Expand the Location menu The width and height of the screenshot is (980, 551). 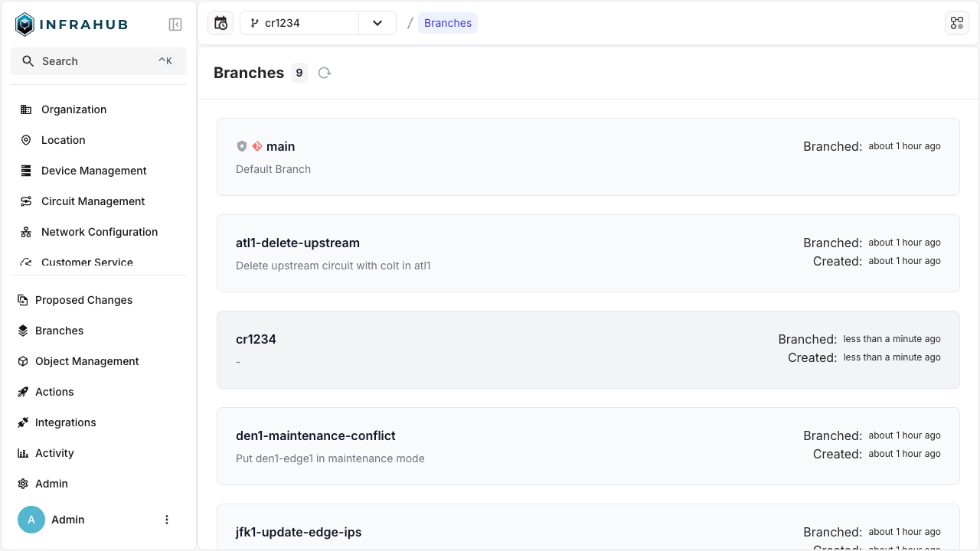(x=63, y=140)
